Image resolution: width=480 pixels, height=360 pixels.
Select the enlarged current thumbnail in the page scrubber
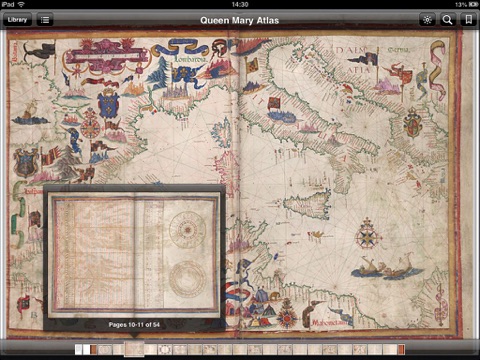point(134,349)
